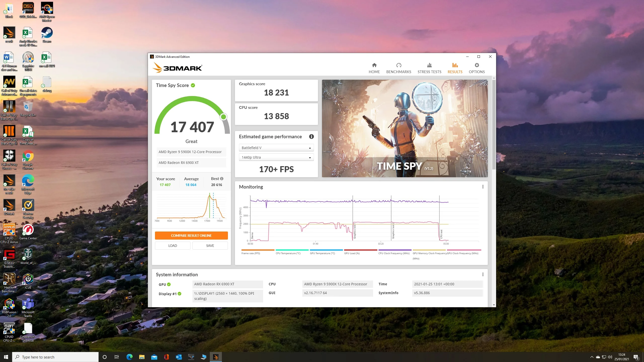Expand the 1440p Ultra resolution dropdown
This screenshot has height=362, width=644.
[x=276, y=157]
